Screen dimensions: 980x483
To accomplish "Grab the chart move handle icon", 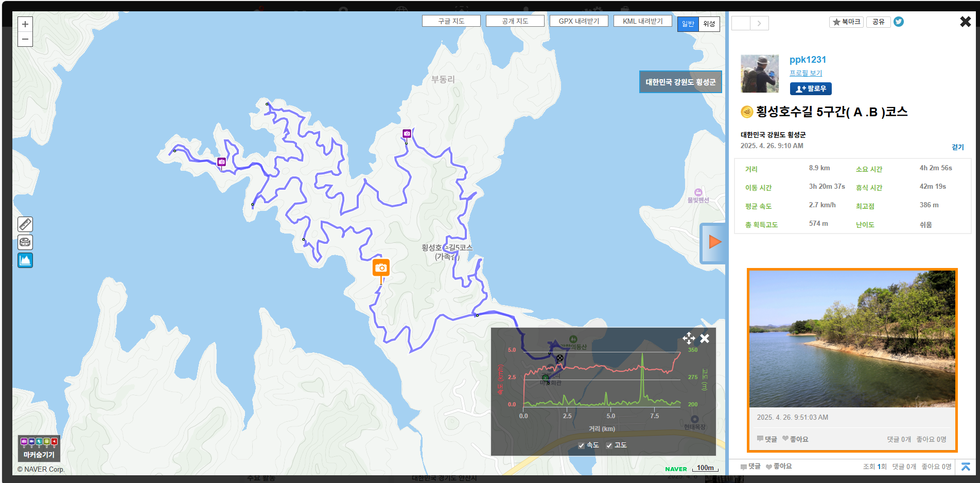I will (689, 338).
